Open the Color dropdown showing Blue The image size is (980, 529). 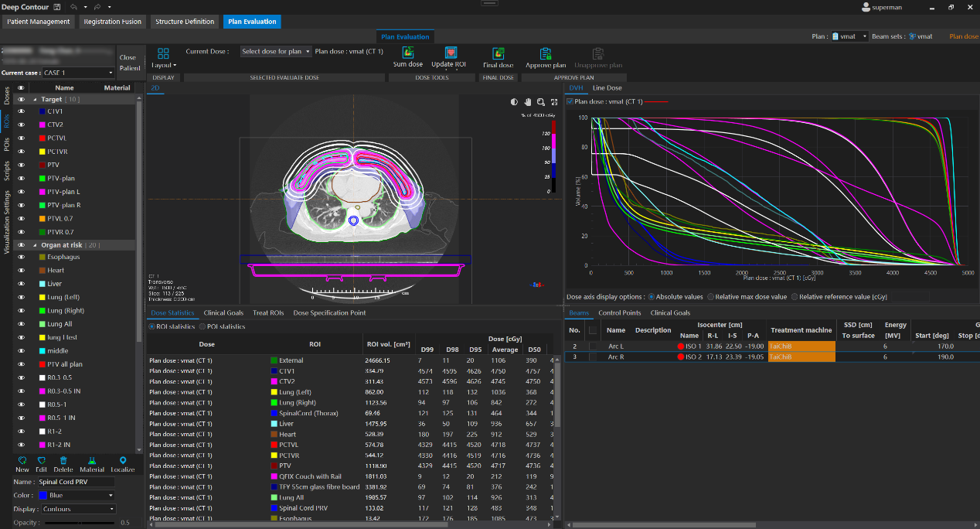(76, 495)
